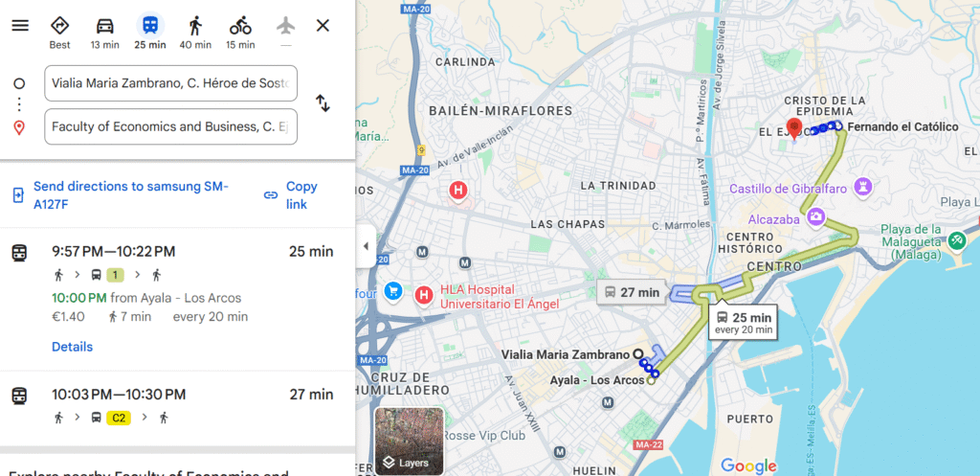The height and width of the screenshot is (476, 980).
Task: Choose cycling mode 15 min
Action: [x=240, y=34]
